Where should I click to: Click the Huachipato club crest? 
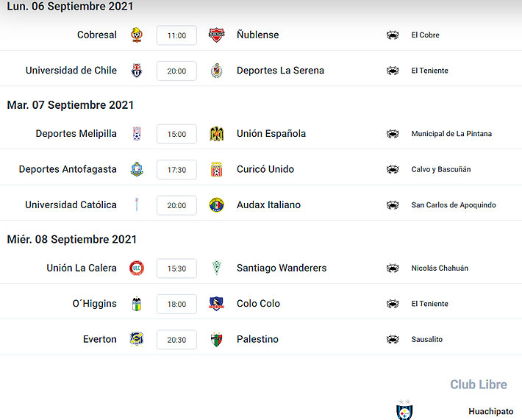405,410
